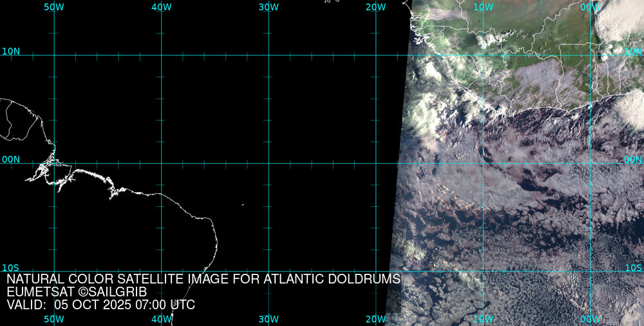Click where 10W gridline crosses the equator
The image size is (644, 326).
pos(483,163)
